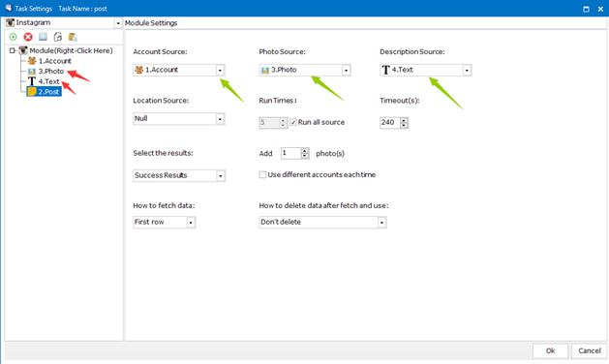609x364 pixels.
Task: Click the green add module icon
Action: [13, 37]
